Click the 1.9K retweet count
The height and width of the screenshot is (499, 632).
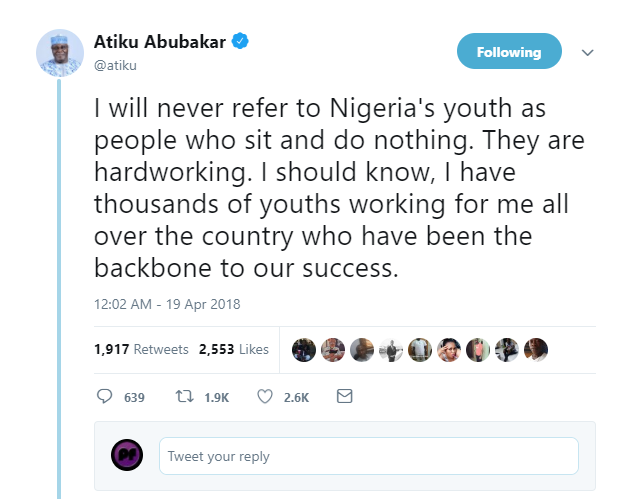click(217, 397)
